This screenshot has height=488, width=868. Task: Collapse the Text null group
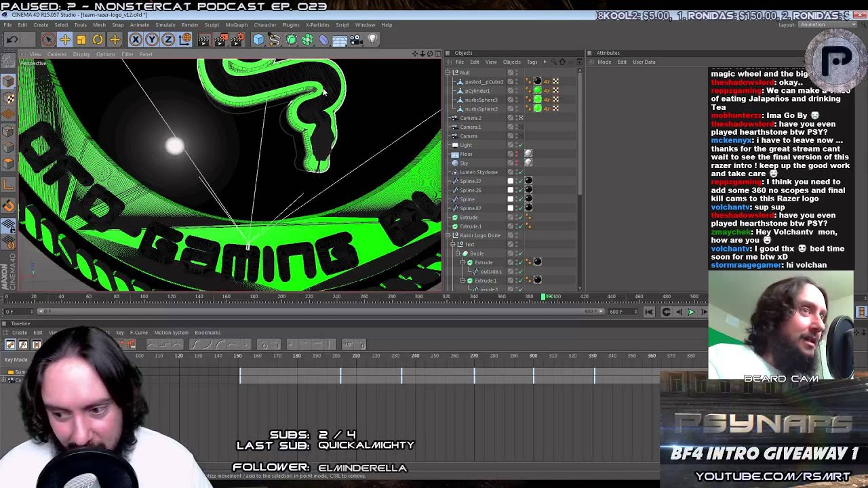(x=453, y=244)
